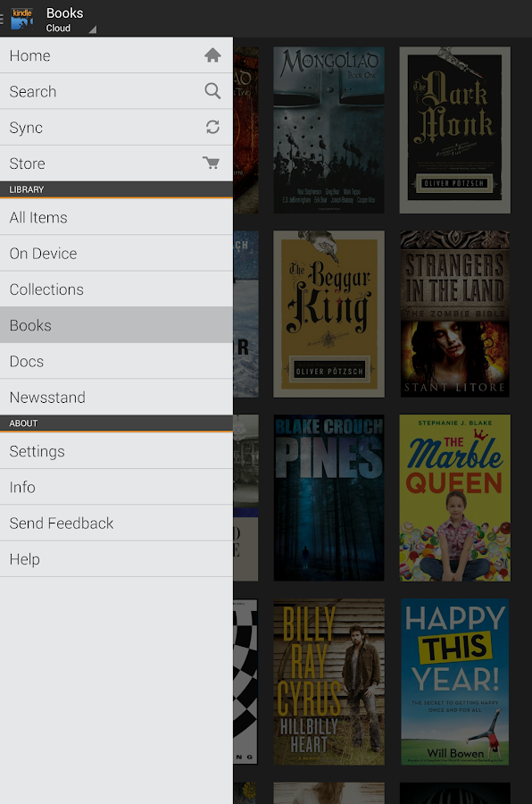The image size is (532, 804).
Task: Open Strangers in the Land cover
Action: pyautogui.click(x=454, y=314)
